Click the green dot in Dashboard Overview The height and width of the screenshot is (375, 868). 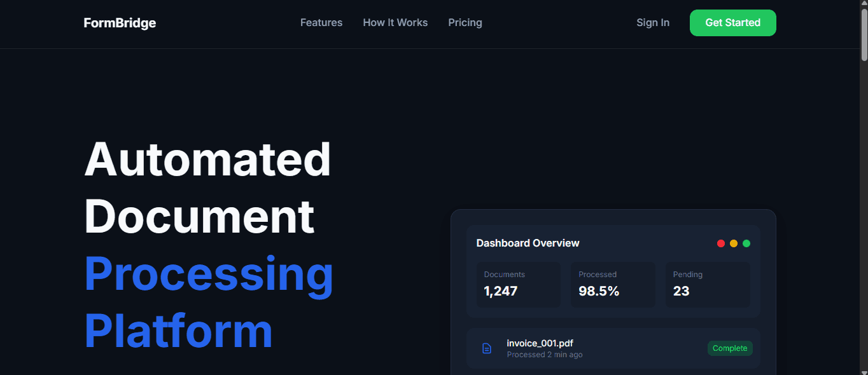coord(746,243)
